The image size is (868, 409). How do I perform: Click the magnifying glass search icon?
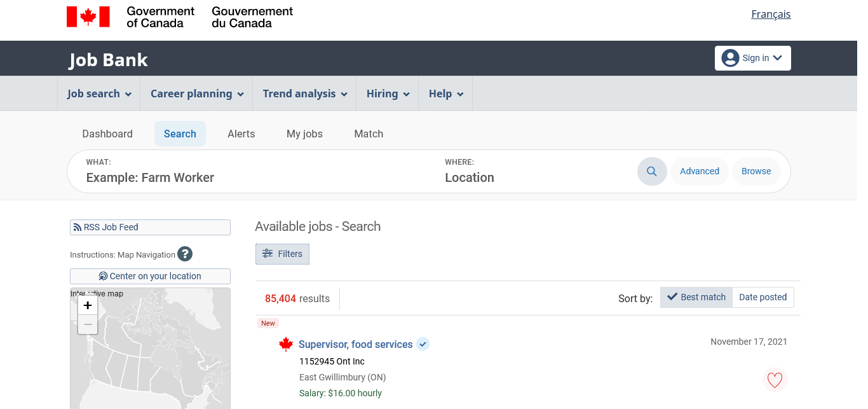click(x=652, y=171)
